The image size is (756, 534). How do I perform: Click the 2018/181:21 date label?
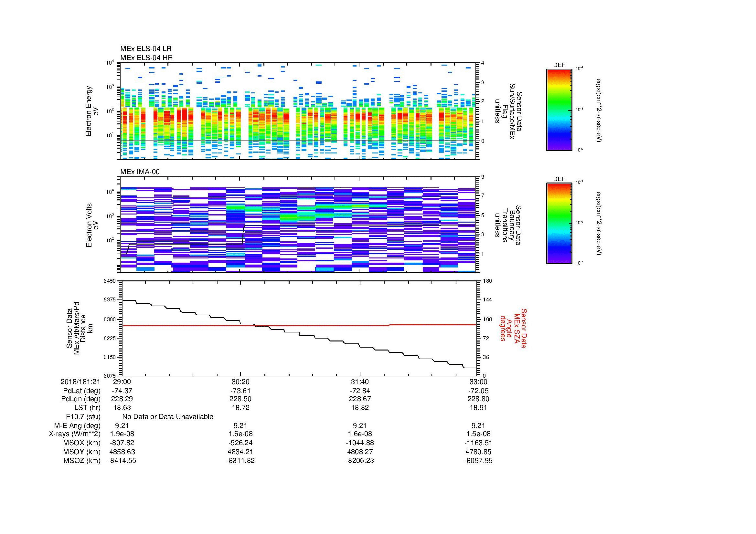tap(80, 382)
